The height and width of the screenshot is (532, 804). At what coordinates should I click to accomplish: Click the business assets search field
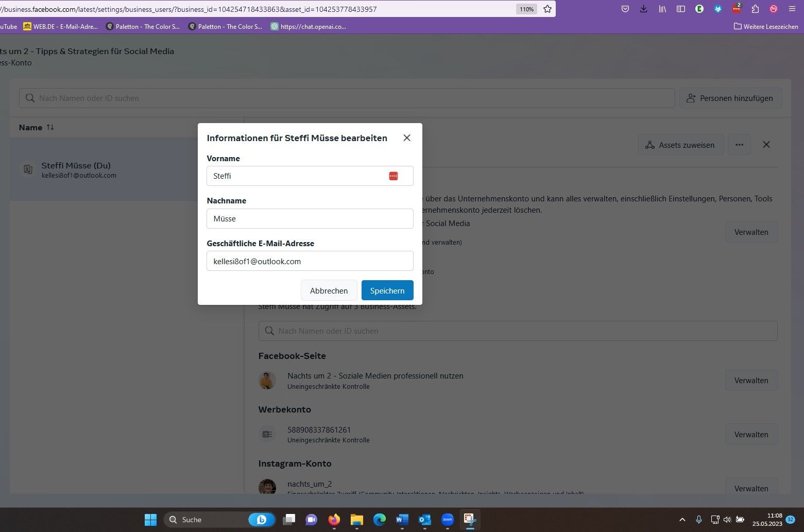[x=518, y=331]
